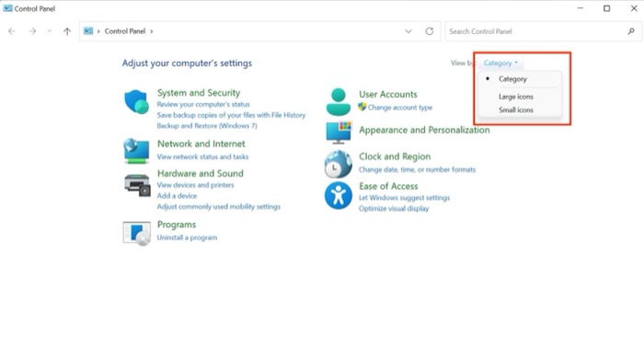Open the User Accounts person icon
Image resolution: width=644 pixels, height=337 pixels.
[x=338, y=101]
